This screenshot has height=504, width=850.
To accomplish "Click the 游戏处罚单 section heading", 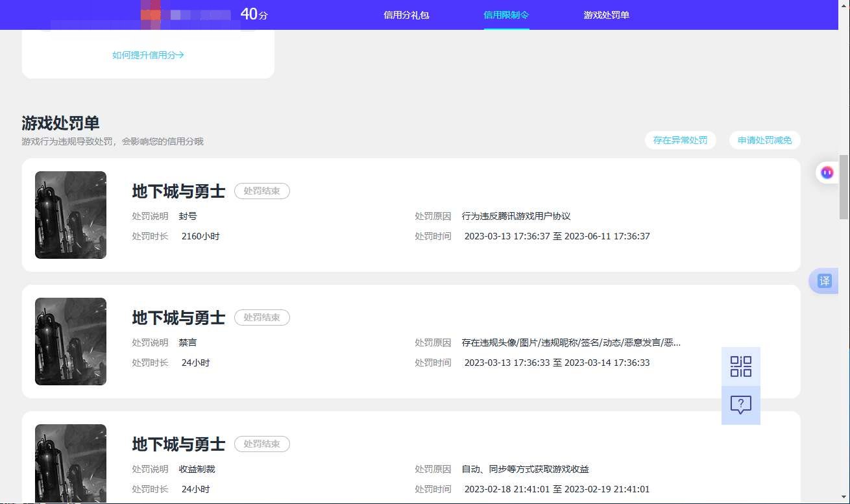I will [x=60, y=123].
